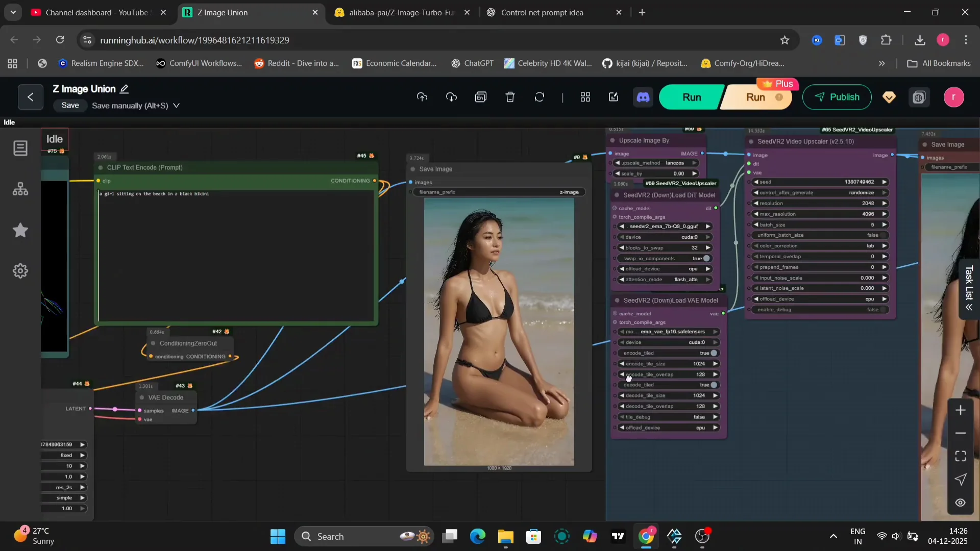Image resolution: width=980 pixels, height=551 pixels.
Task: Click the fullscreen icon near the bottom right
Action: pyautogui.click(x=961, y=456)
